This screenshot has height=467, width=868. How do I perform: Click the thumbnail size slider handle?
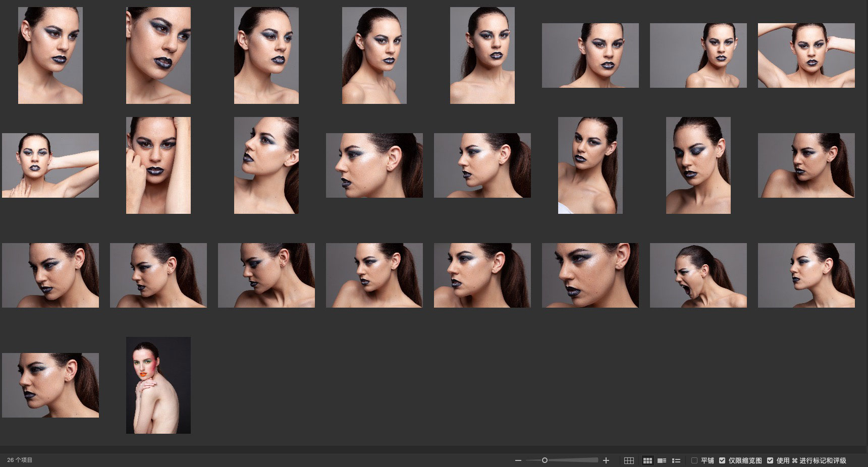[545, 460]
